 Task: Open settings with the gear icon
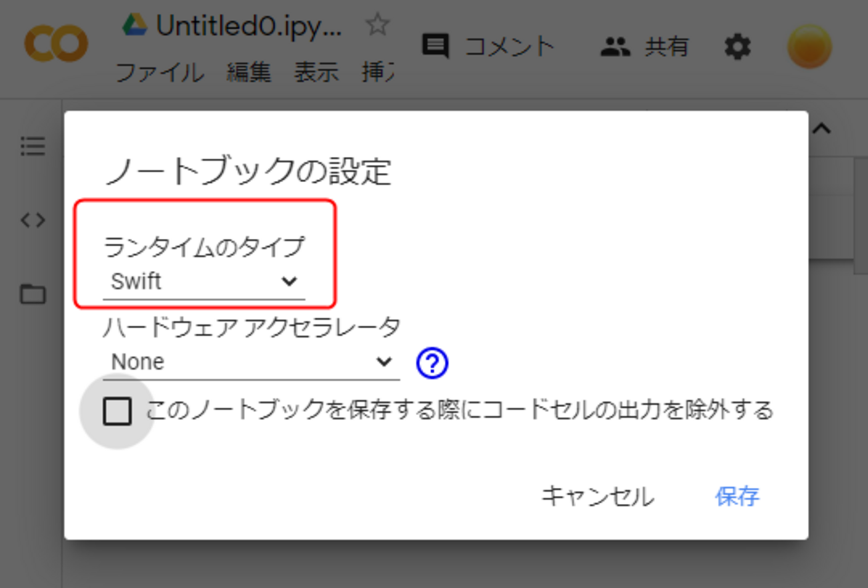[738, 47]
